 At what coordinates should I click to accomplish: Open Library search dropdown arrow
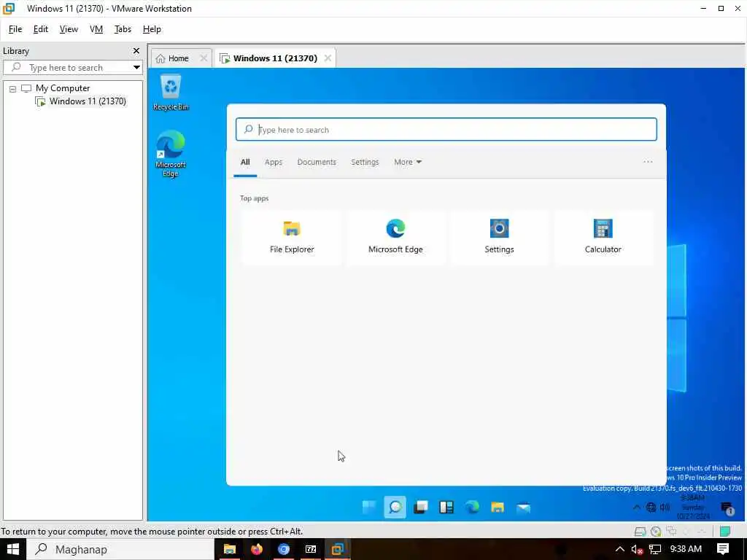click(136, 67)
